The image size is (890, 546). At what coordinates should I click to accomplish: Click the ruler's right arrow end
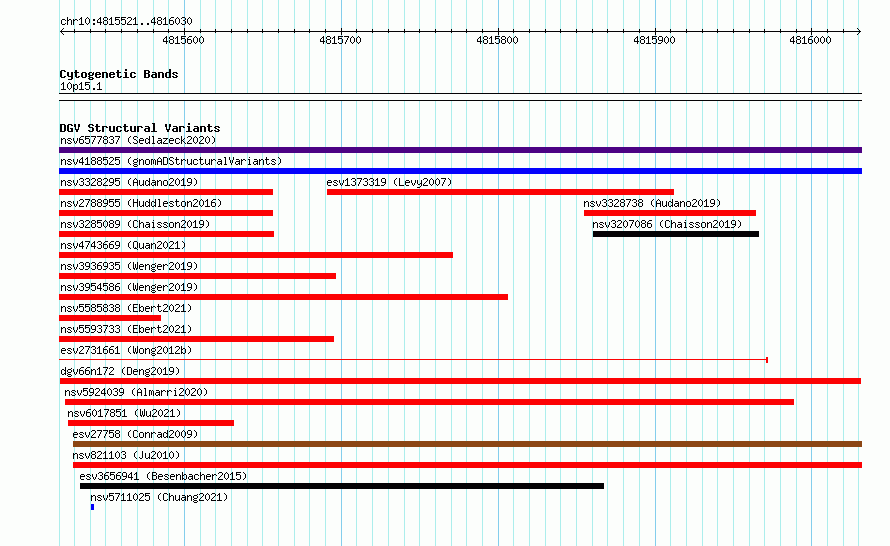click(x=859, y=32)
